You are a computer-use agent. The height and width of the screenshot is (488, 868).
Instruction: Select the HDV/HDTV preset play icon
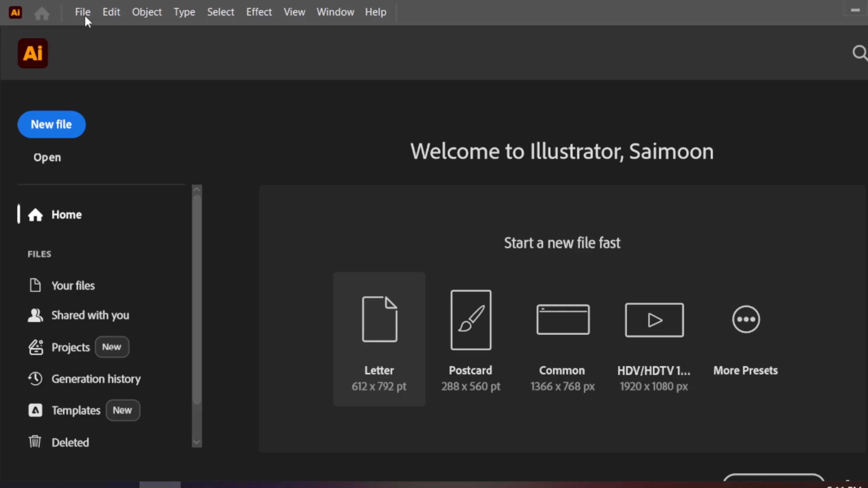coord(654,320)
